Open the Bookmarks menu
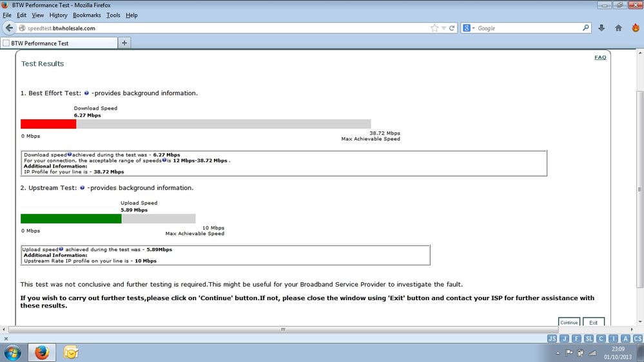Screen dimensions: 644x362 point(86,15)
